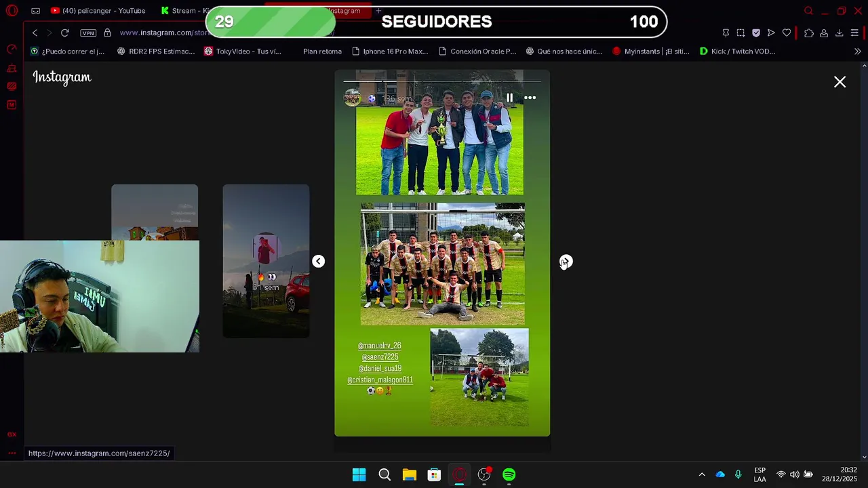Open the ad blocker shield settings
The image size is (868, 488).
pyautogui.click(x=756, y=33)
